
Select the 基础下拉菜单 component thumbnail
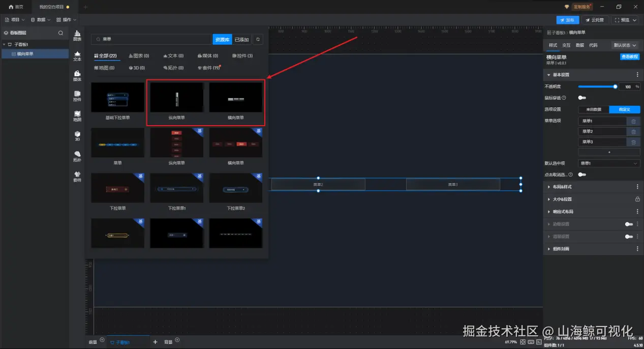point(117,98)
